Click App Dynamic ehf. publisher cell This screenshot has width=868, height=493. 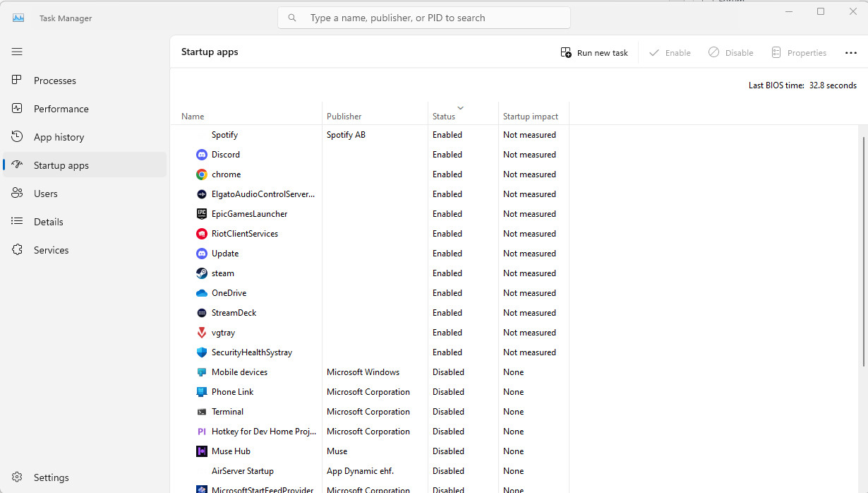[360, 471]
